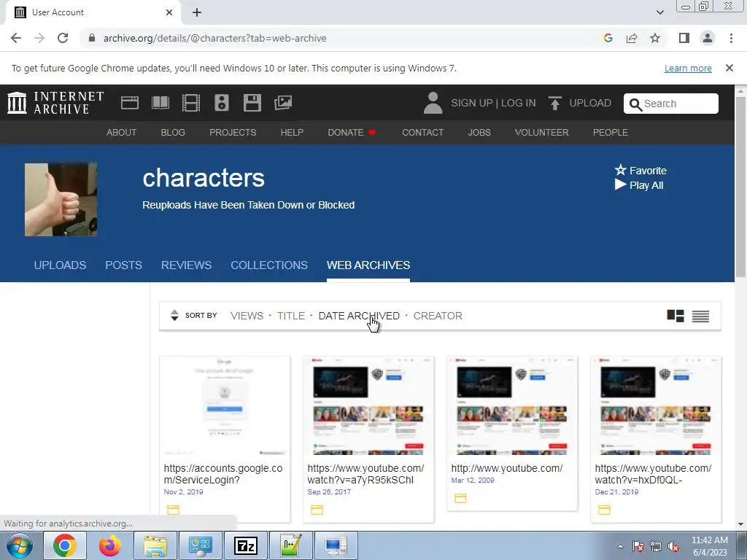Viewport: 747px width, 560px height.
Task: Open the tab search chevron in Chrome's title bar
Action: 659,12
